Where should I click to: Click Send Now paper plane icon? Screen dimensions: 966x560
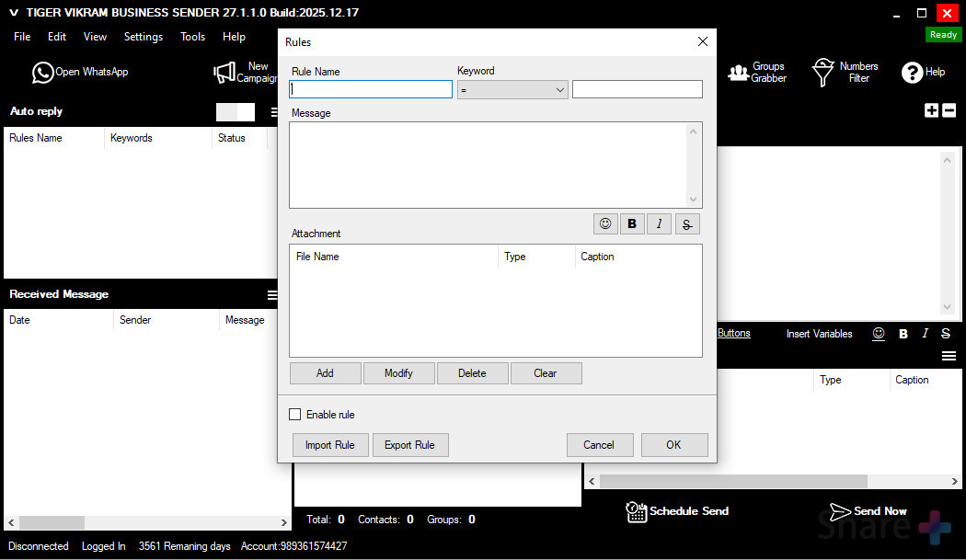coord(840,511)
